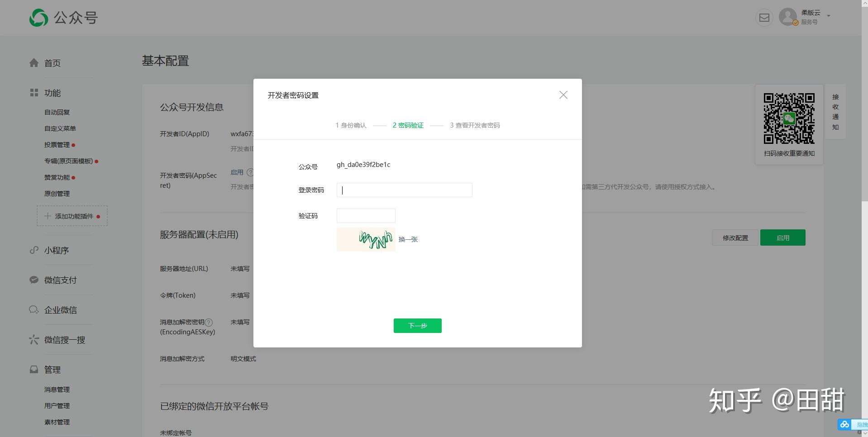The image size is (868, 437).
Task: Click the green 启用 button for server config
Action: pos(783,237)
